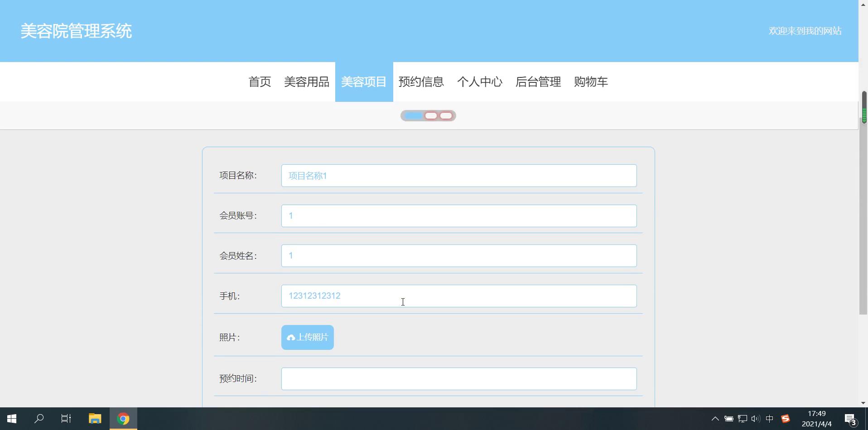This screenshot has height=430, width=868.
Task: Expand hidden system tray icons
Action: pos(715,419)
